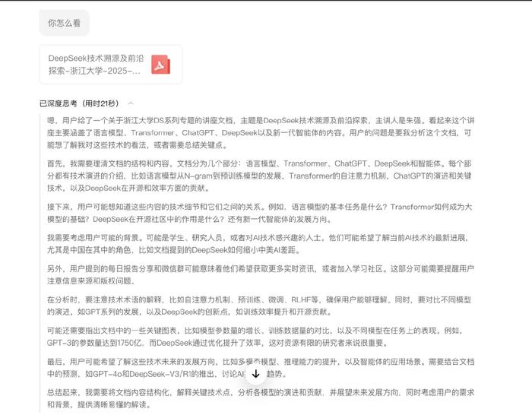
Task: Open the DeepSeek技术溯源 PDF attachment card
Action: tap(111, 65)
